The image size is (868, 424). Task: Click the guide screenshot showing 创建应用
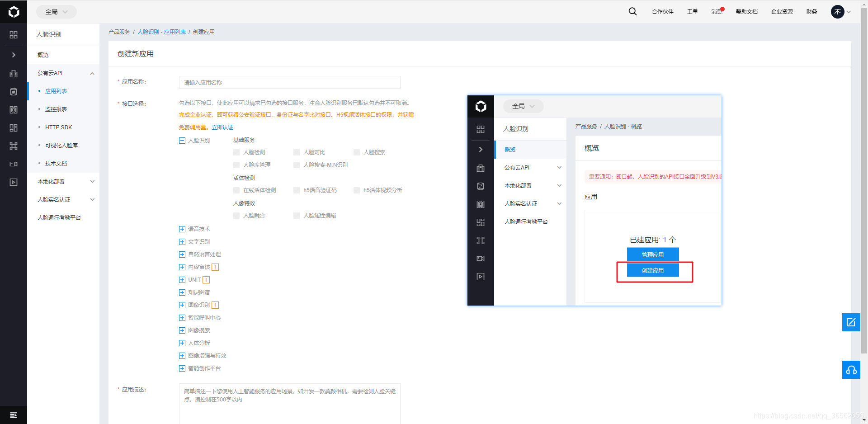(594, 200)
